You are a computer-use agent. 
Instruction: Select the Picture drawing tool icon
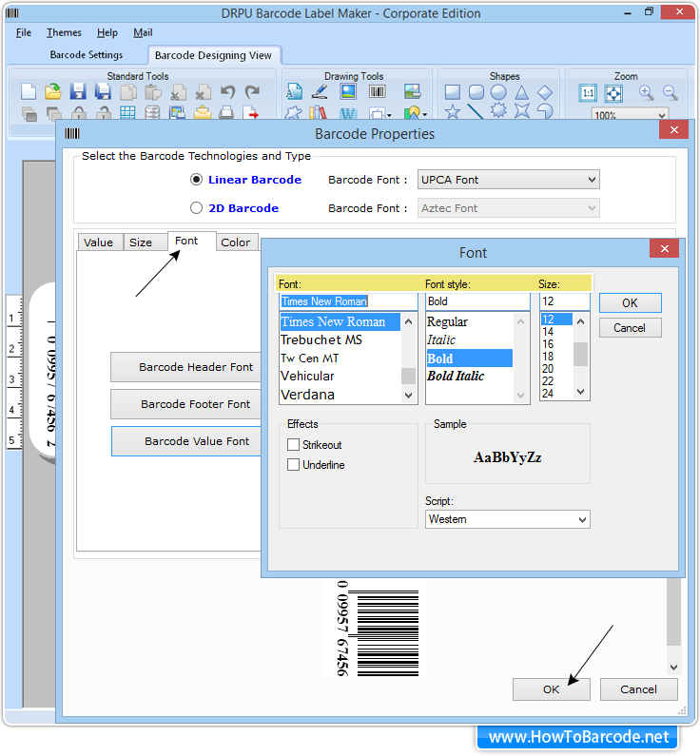(348, 91)
